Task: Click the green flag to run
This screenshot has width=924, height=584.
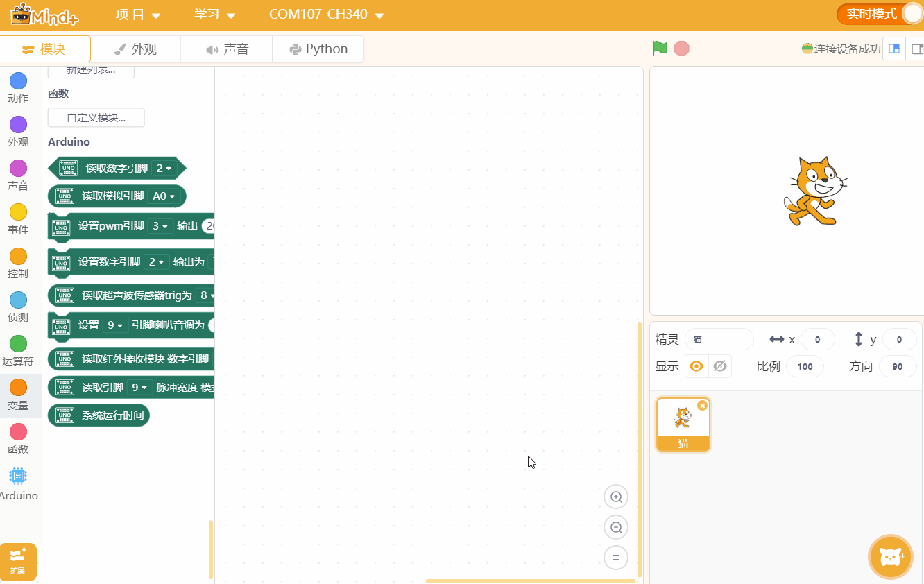Action: pos(660,49)
